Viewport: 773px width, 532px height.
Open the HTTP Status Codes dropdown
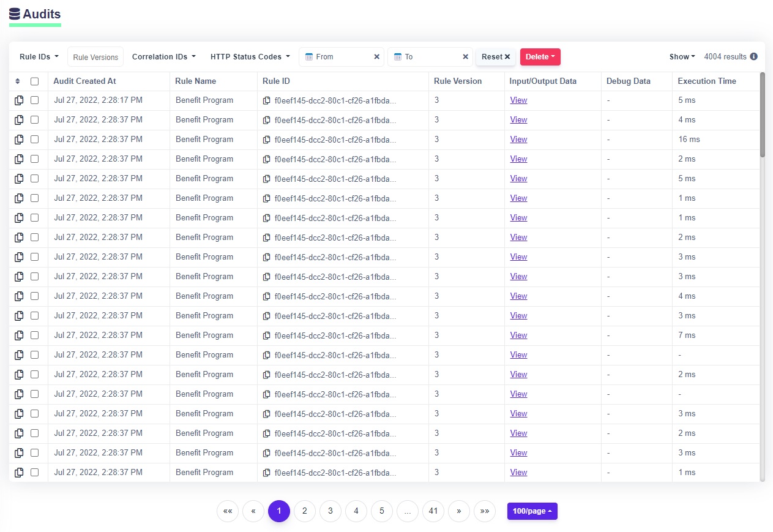[x=250, y=57]
